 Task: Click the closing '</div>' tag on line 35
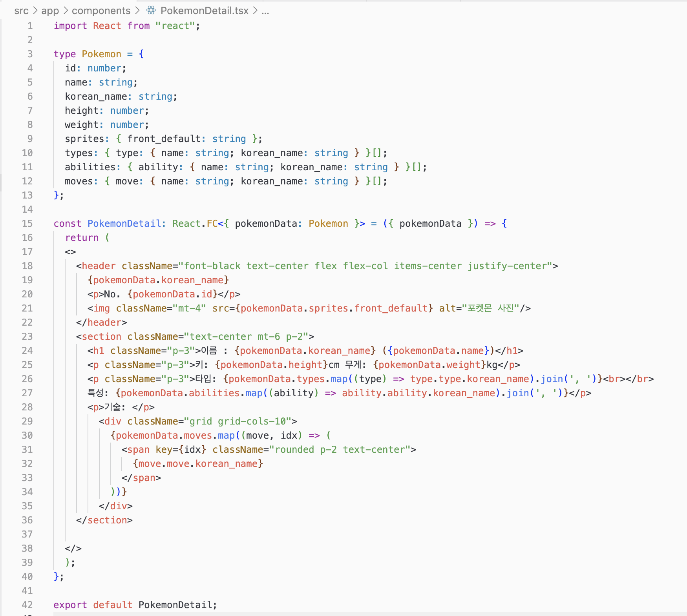pyautogui.click(x=116, y=506)
